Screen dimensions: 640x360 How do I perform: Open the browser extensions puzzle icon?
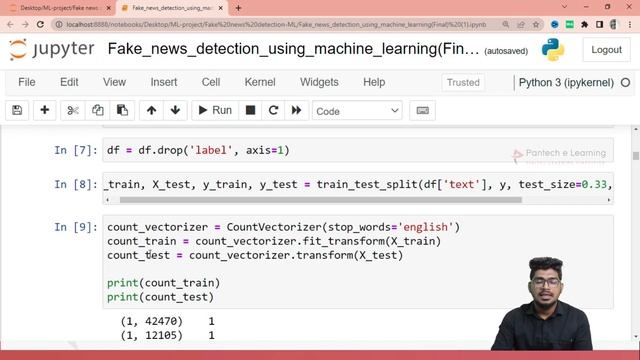click(x=584, y=24)
